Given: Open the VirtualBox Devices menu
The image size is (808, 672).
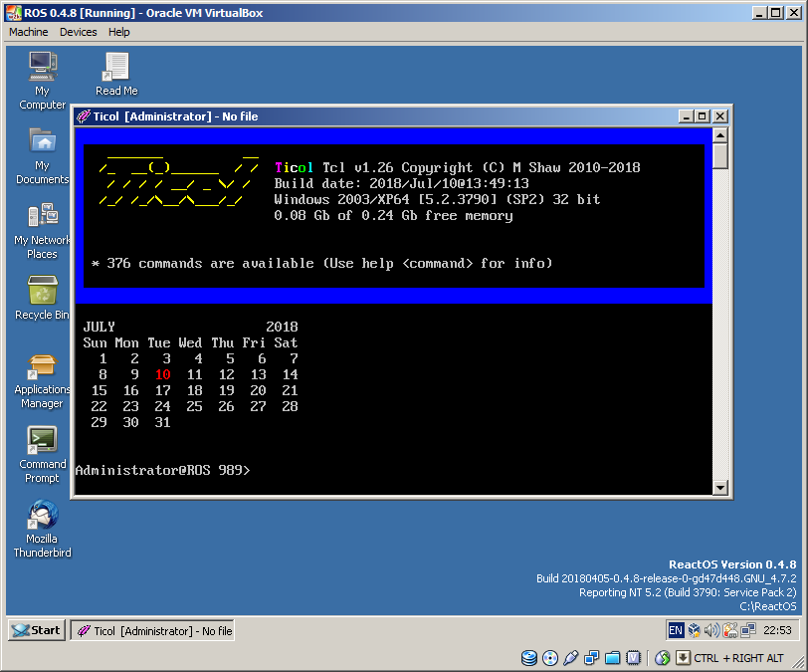Looking at the screenshot, I should click(x=79, y=32).
